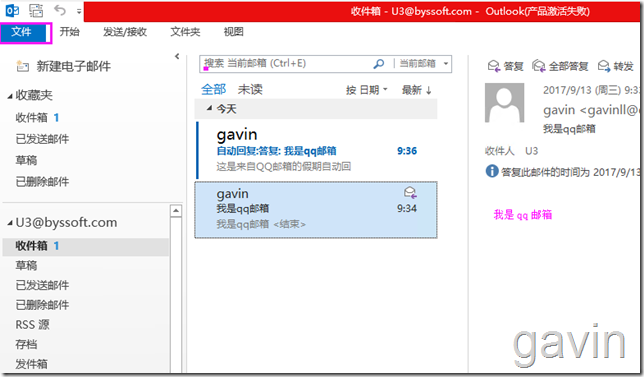
Task: Click the replied-status icon on 9:34 message
Action: 410,192
